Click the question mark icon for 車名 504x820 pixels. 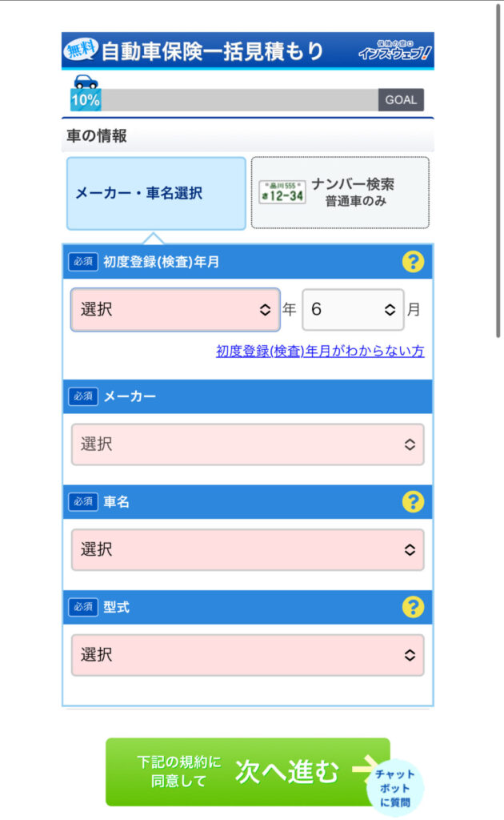tap(413, 502)
